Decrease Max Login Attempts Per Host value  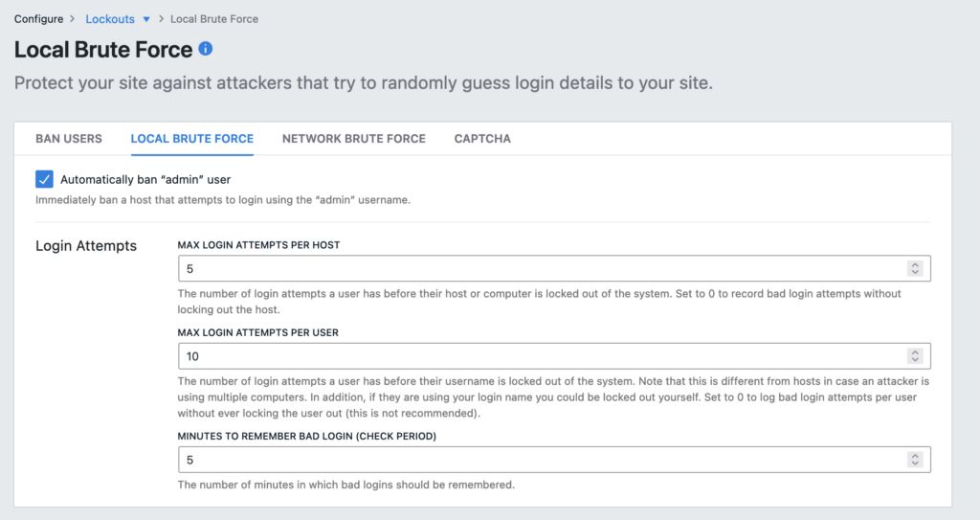pyautogui.click(x=915, y=272)
